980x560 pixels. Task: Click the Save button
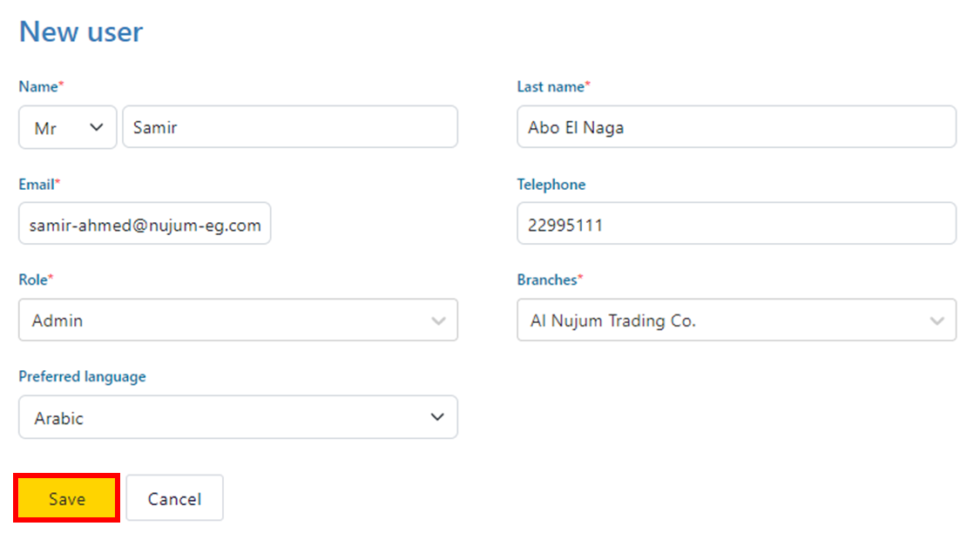[67, 498]
